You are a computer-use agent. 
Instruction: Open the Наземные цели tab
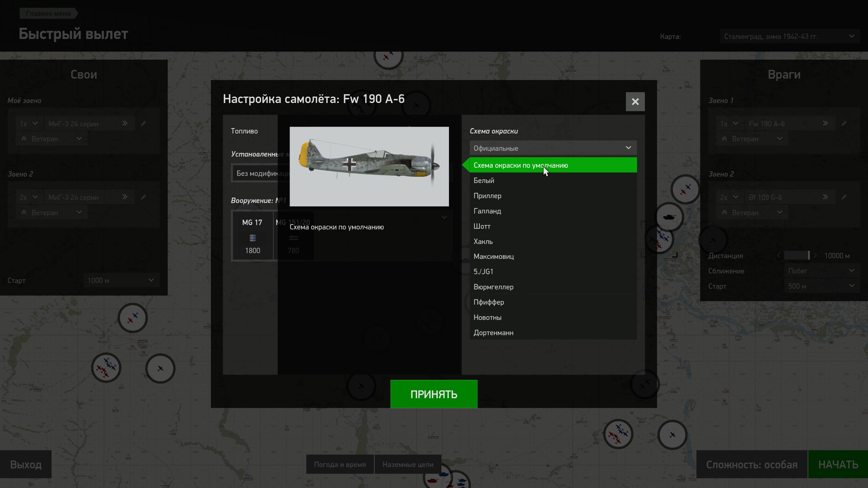coord(408,464)
